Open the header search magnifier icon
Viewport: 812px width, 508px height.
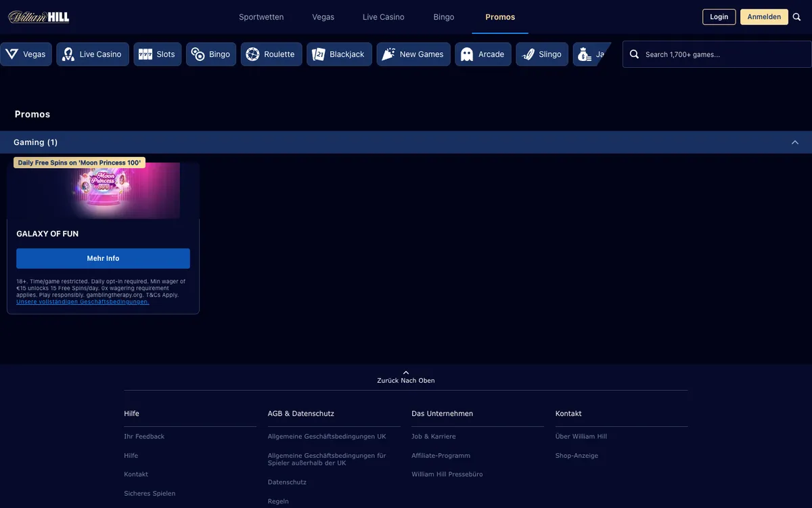coord(796,17)
